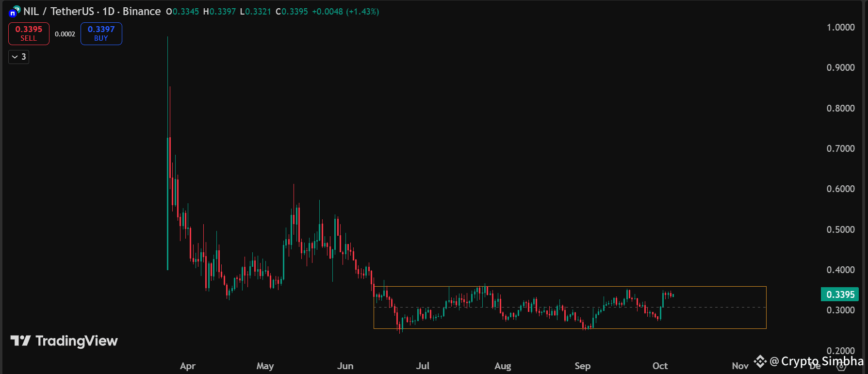The height and width of the screenshot is (374, 868).
Task: Open the NIL / TetherUS symbol title
Action: [59, 11]
